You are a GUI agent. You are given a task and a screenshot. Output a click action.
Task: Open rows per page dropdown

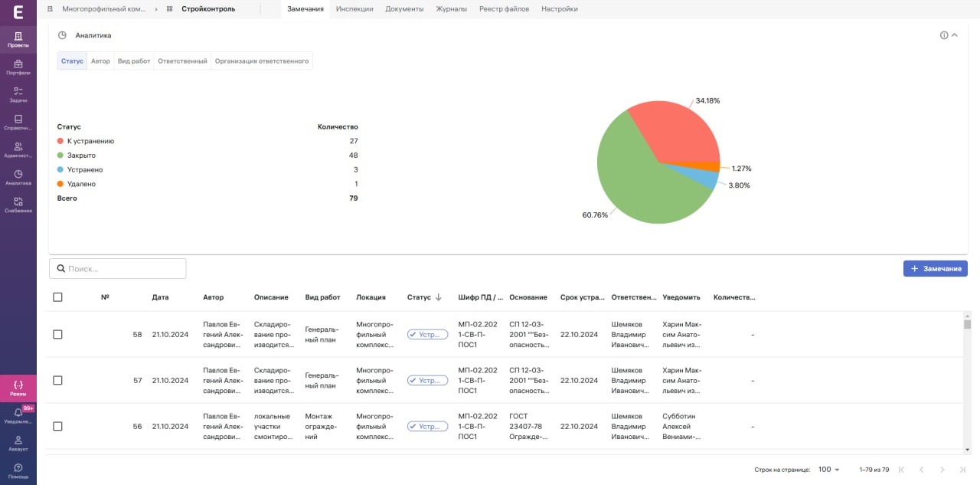point(828,470)
